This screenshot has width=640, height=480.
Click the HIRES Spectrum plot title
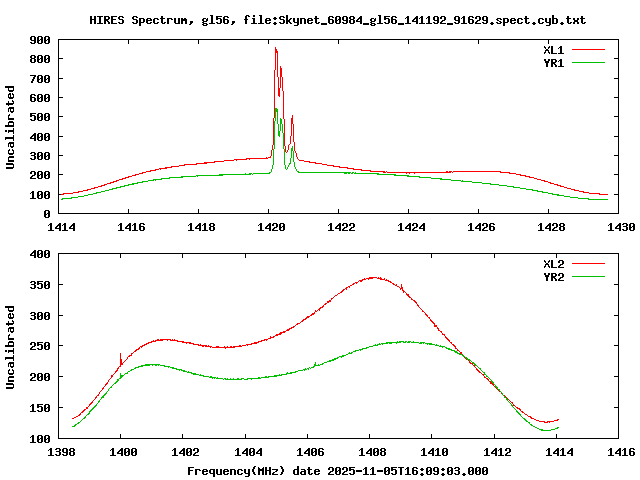pos(338,20)
